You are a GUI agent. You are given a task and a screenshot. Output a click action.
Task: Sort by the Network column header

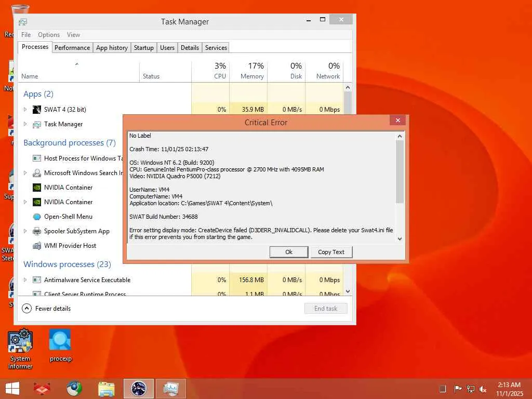[x=325, y=72]
